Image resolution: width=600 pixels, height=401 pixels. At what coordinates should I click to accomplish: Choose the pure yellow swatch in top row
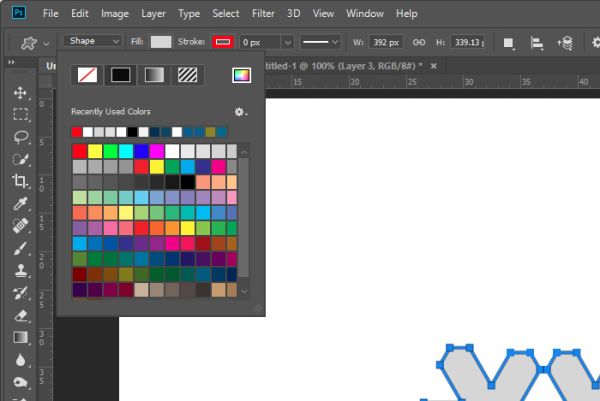95,151
